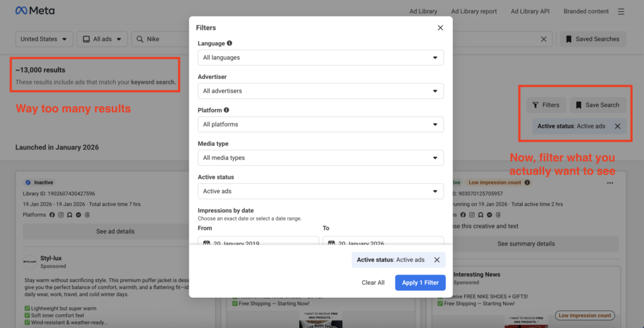
Task: Clear the Nike search field with X
Action: pos(543,39)
